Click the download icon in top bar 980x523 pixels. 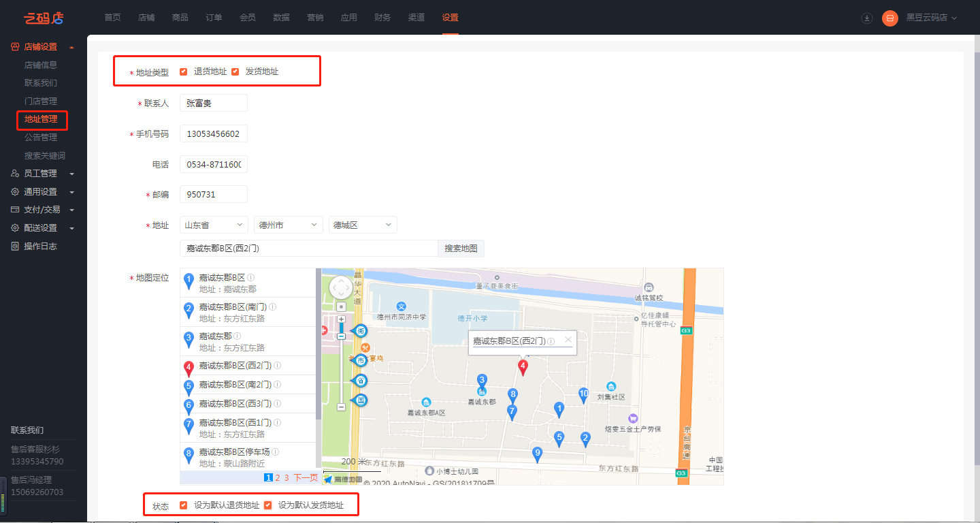click(866, 18)
